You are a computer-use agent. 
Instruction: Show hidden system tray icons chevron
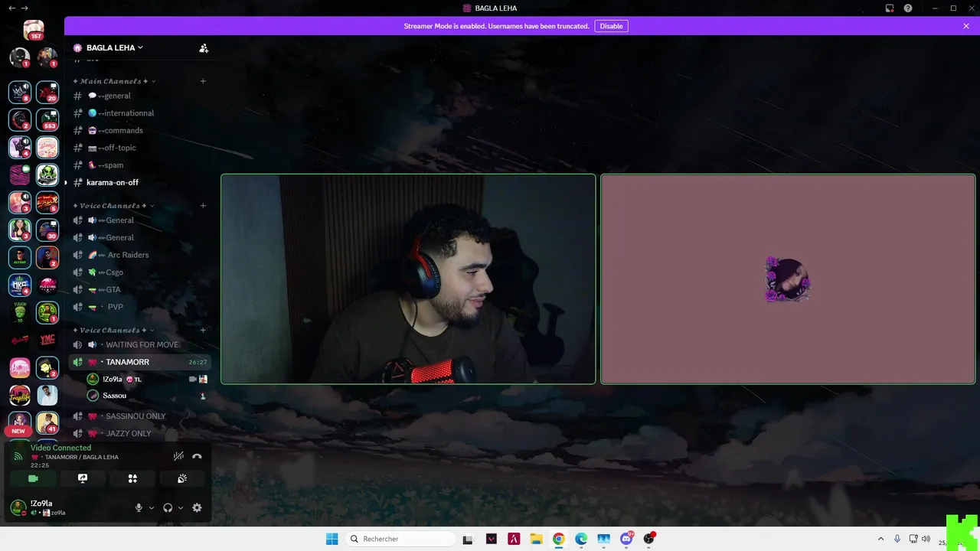coord(880,539)
